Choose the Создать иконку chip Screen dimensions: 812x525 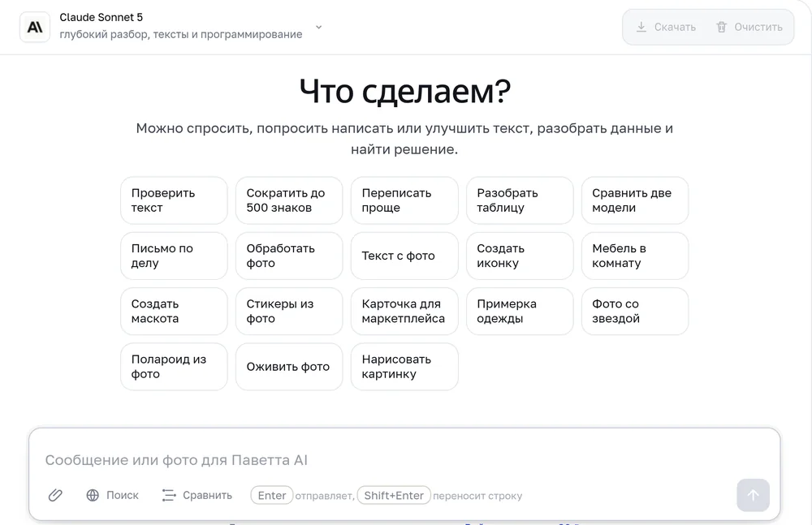click(x=520, y=256)
